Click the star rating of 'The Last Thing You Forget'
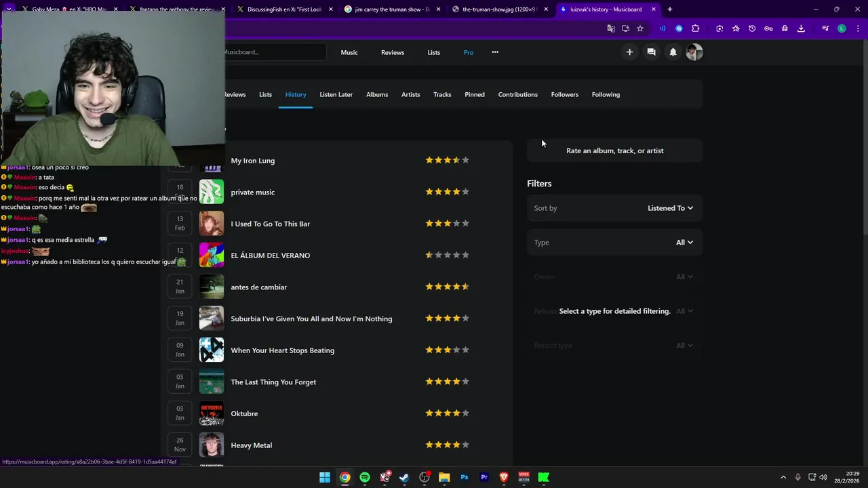The image size is (868, 488). click(447, 382)
